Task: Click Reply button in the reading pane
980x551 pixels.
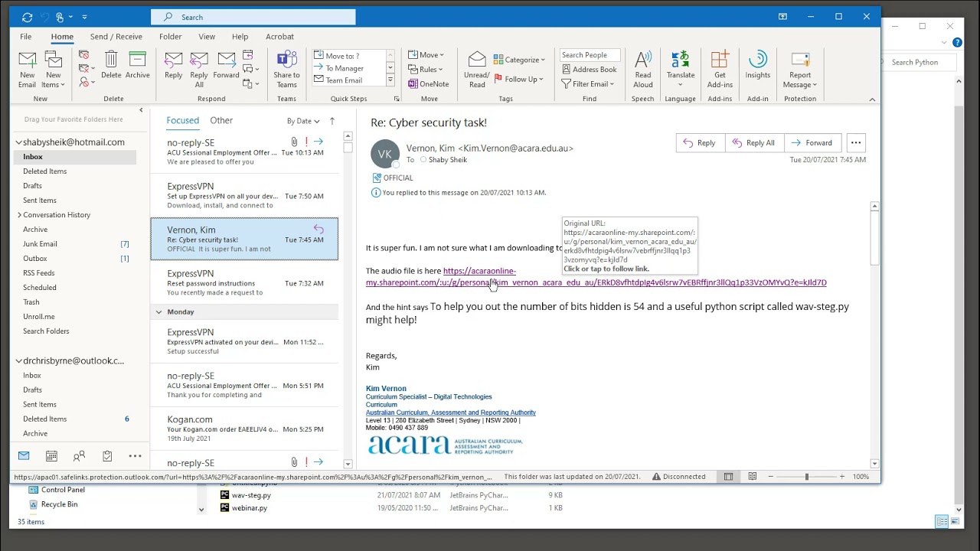Action: click(x=699, y=142)
